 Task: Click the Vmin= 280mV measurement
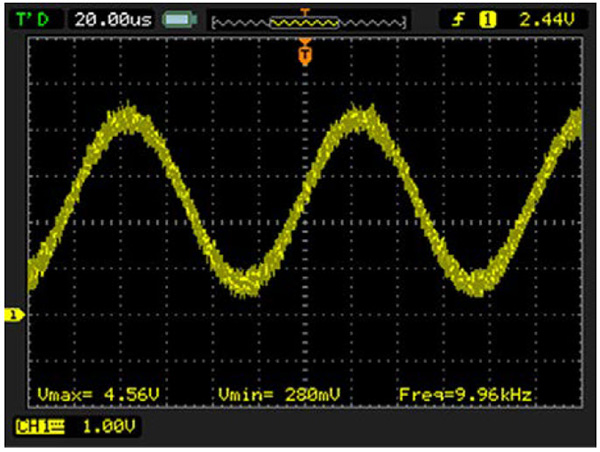click(268, 395)
